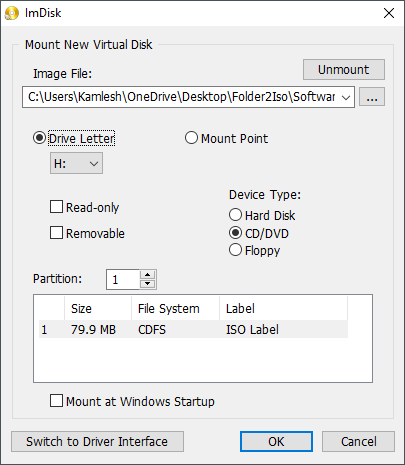Click the Partition number input field

[123, 279]
